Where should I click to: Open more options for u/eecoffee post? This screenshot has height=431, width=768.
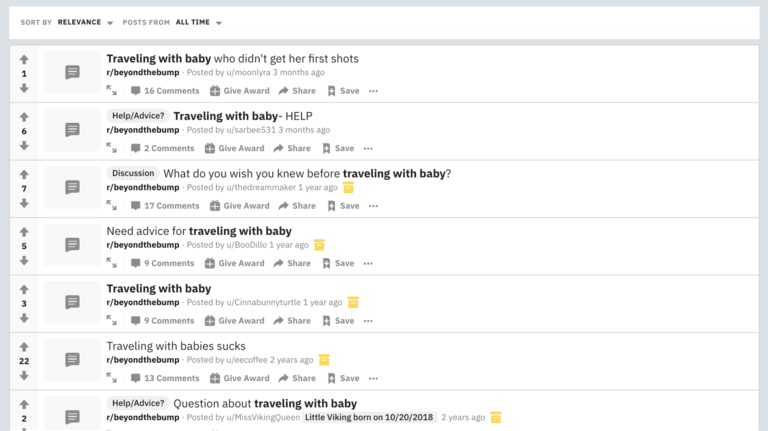pos(373,378)
